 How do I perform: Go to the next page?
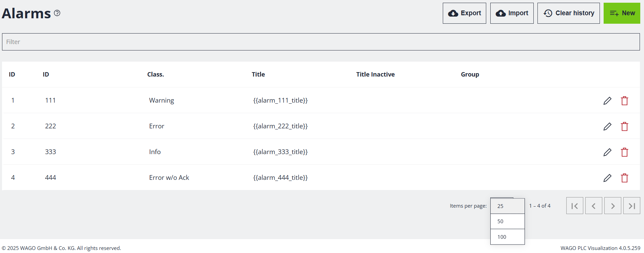pyautogui.click(x=612, y=206)
